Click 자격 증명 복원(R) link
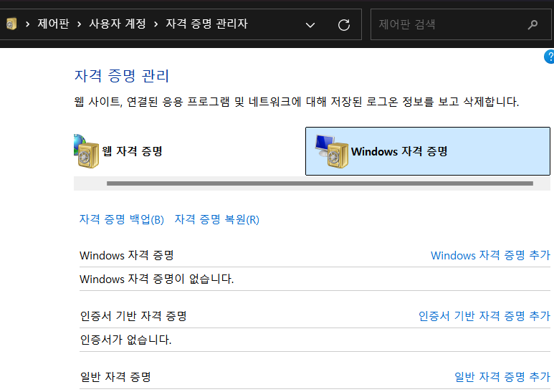 click(217, 219)
